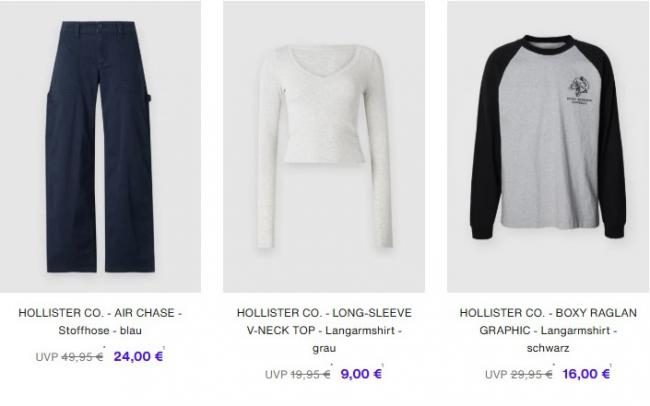Select the crossed-out 29,95 € original price
The width and height of the screenshot is (650, 406).
pos(531,374)
